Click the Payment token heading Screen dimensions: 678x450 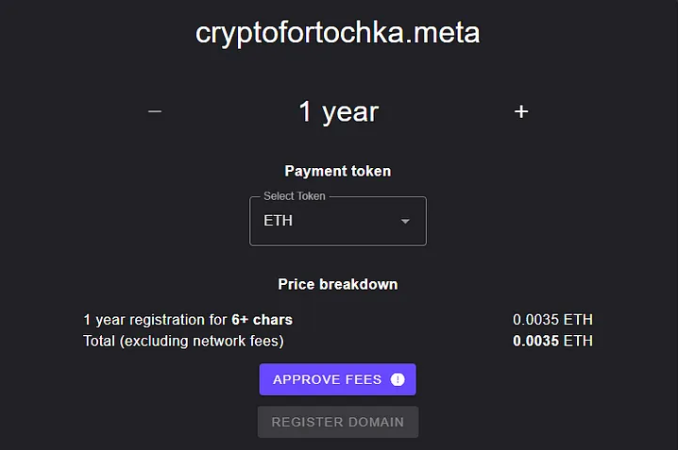tap(338, 171)
